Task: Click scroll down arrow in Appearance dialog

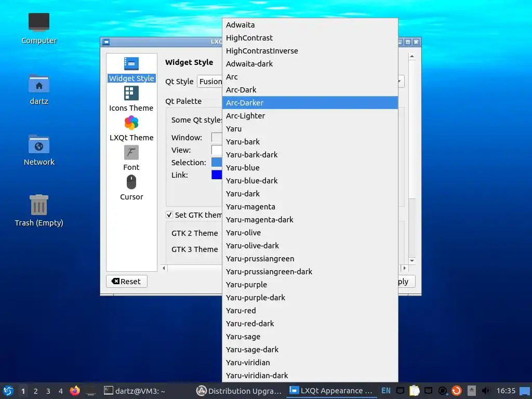Action: coord(412,261)
